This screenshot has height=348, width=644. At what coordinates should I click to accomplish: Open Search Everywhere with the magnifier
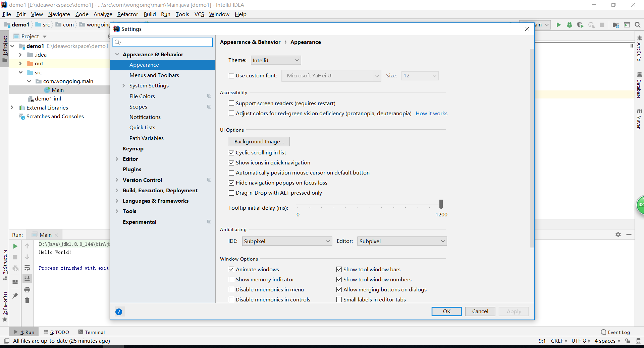(638, 25)
